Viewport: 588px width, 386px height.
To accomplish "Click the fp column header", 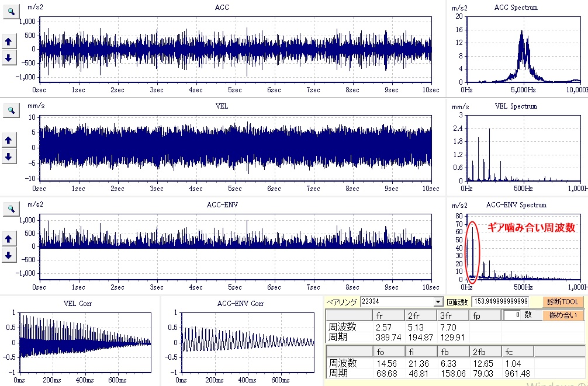I will pos(485,315).
